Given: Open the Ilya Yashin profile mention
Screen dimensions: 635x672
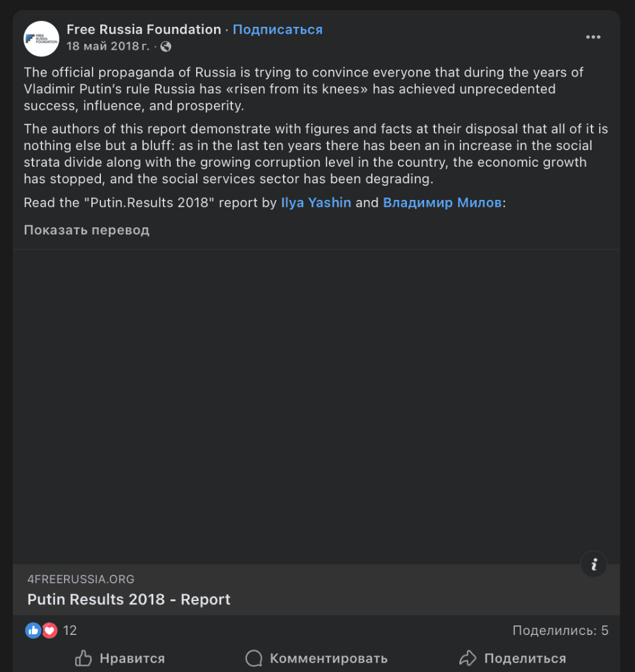Looking at the screenshot, I should [316, 203].
